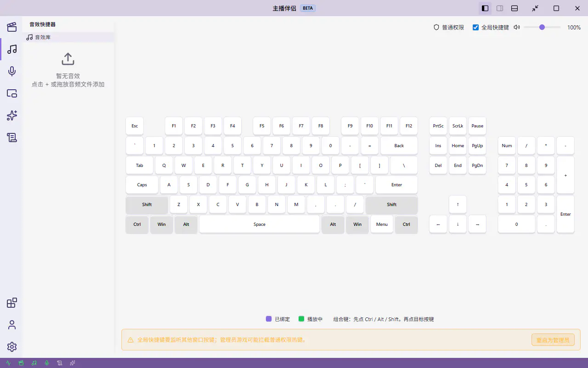Click the compact mode arrows button in title bar

[x=535, y=8]
